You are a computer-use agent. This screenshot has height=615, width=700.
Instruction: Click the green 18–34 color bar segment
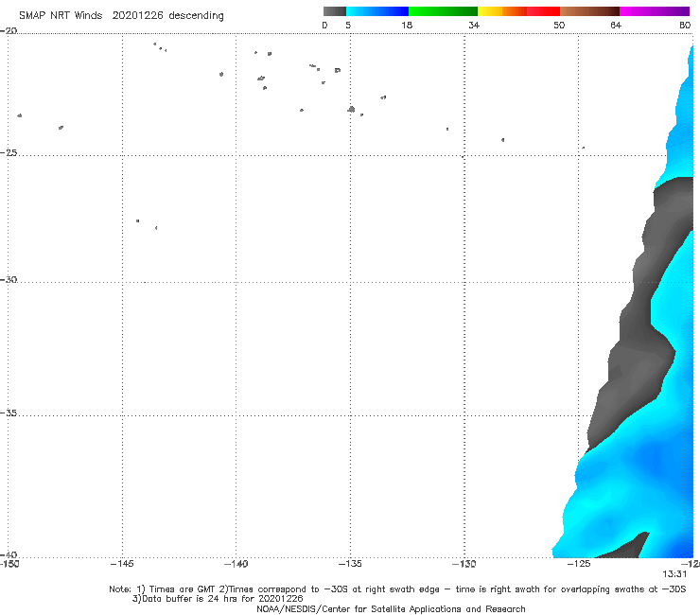443,11
